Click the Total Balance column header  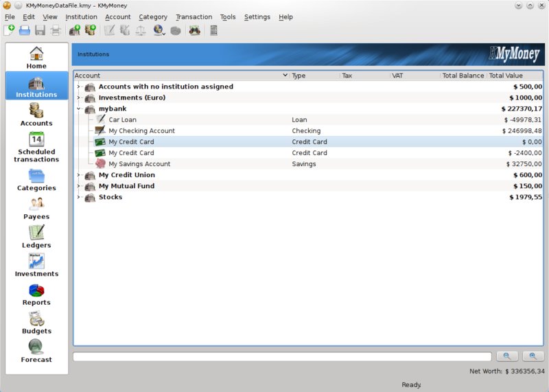click(463, 76)
